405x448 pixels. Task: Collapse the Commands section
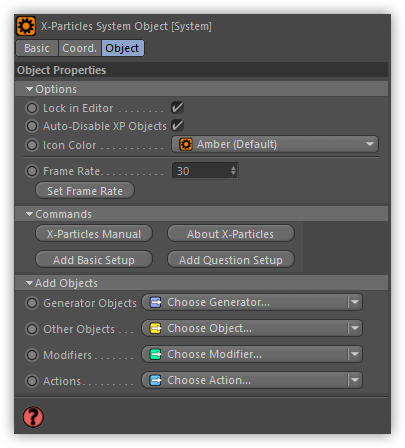(29, 214)
